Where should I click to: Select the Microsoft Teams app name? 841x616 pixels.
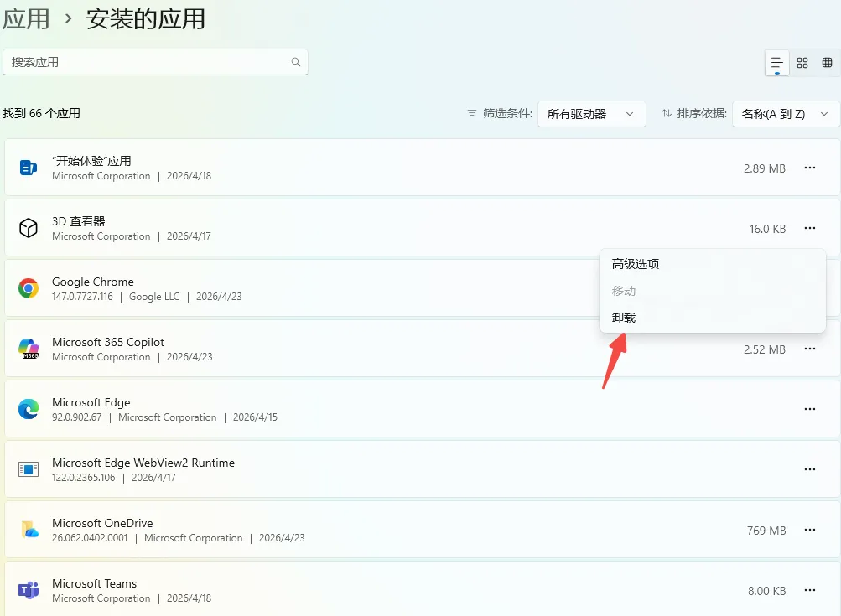point(95,583)
